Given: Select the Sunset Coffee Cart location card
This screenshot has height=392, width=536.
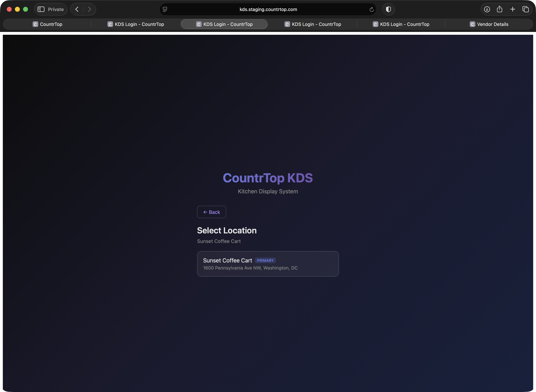Looking at the screenshot, I should 268,264.
